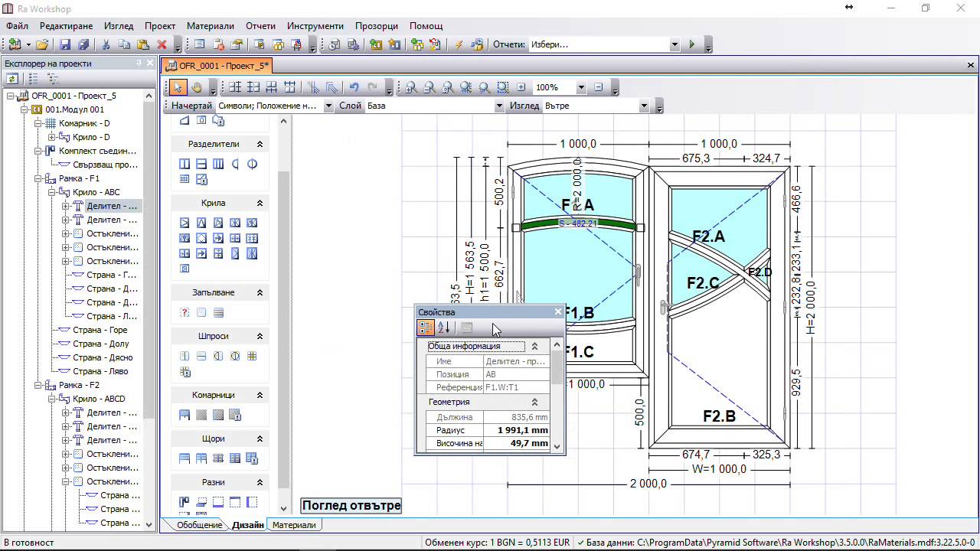Add the circular muntin from Шпроси
This screenshot has width=980, height=551.
point(235,356)
